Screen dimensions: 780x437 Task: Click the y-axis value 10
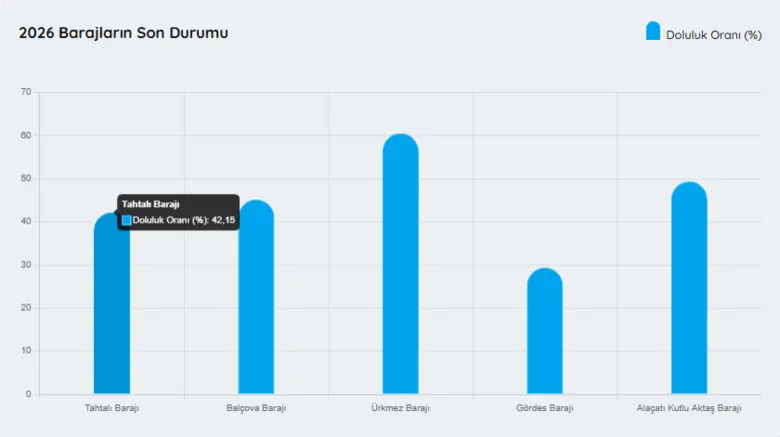[26, 351]
